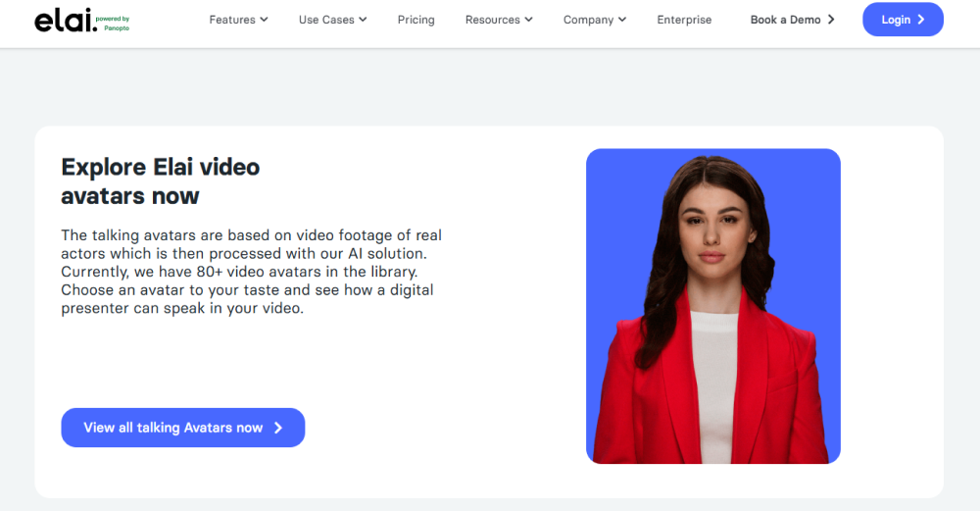Click View all talking Avatars now
The height and width of the screenshot is (511, 980).
point(182,428)
